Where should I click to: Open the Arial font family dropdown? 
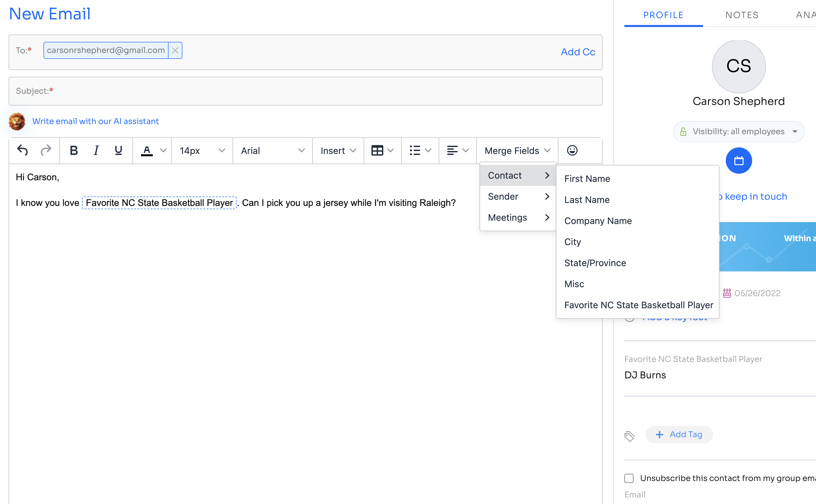pyautogui.click(x=273, y=151)
